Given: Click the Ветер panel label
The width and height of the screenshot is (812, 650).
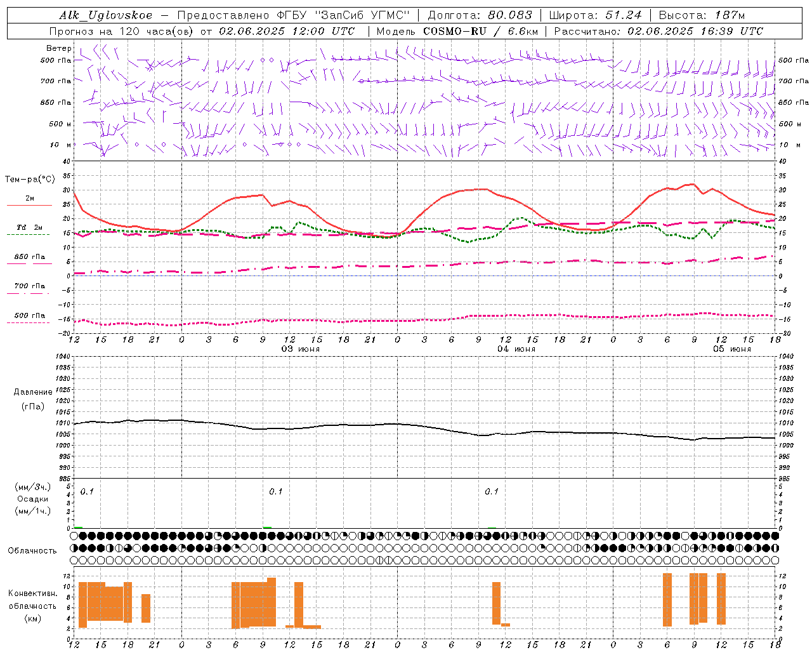Looking at the screenshot, I should pos(59,48).
